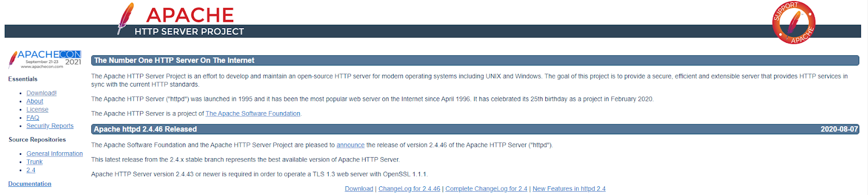This screenshot has width=868, height=195.
Task: View New Features in httpd 2.4
Action: 569,189
